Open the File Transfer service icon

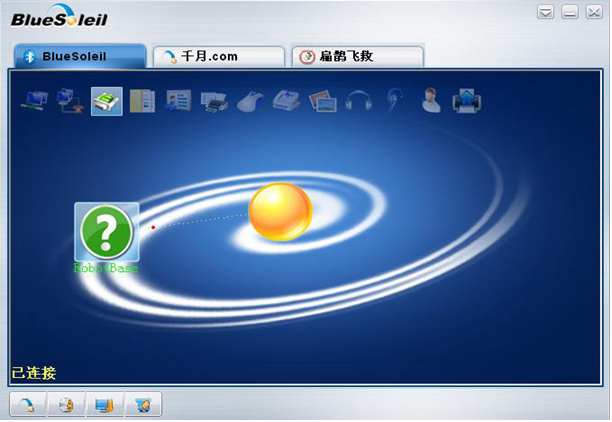pyautogui.click(x=142, y=101)
